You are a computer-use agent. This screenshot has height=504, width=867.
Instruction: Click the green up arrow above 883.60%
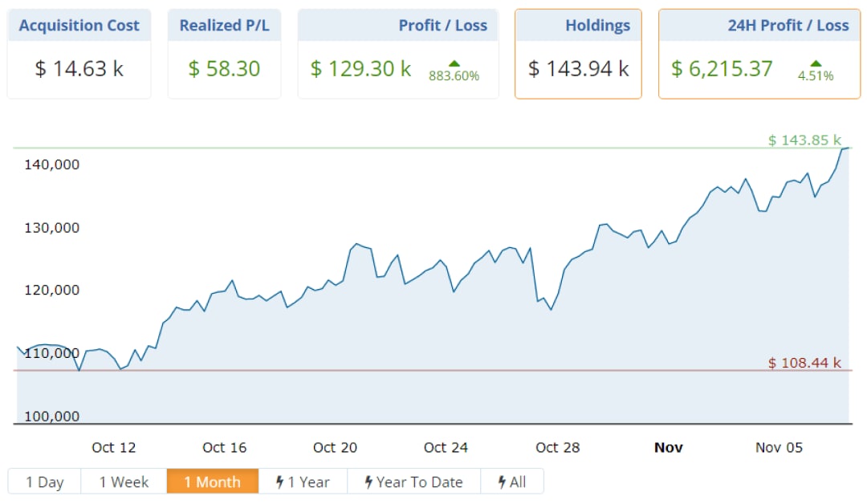454,63
